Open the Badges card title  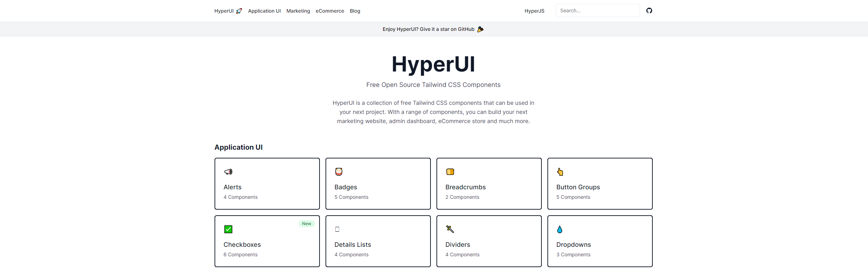346,187
